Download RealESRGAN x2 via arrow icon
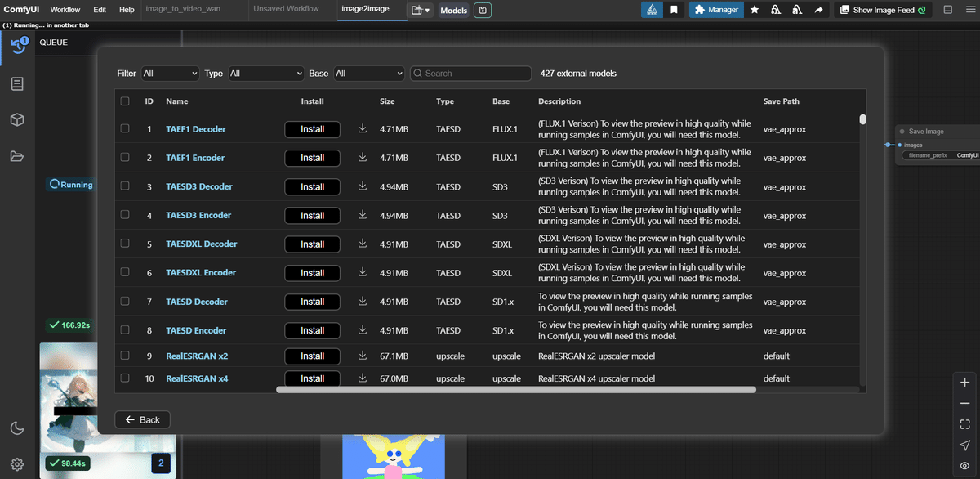This screenshot has height=479, width=980. (363, 356)
